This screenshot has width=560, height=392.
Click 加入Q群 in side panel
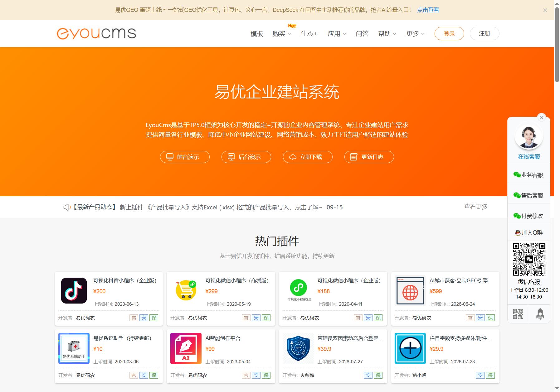pyautogui.click(x=529, y=233)
